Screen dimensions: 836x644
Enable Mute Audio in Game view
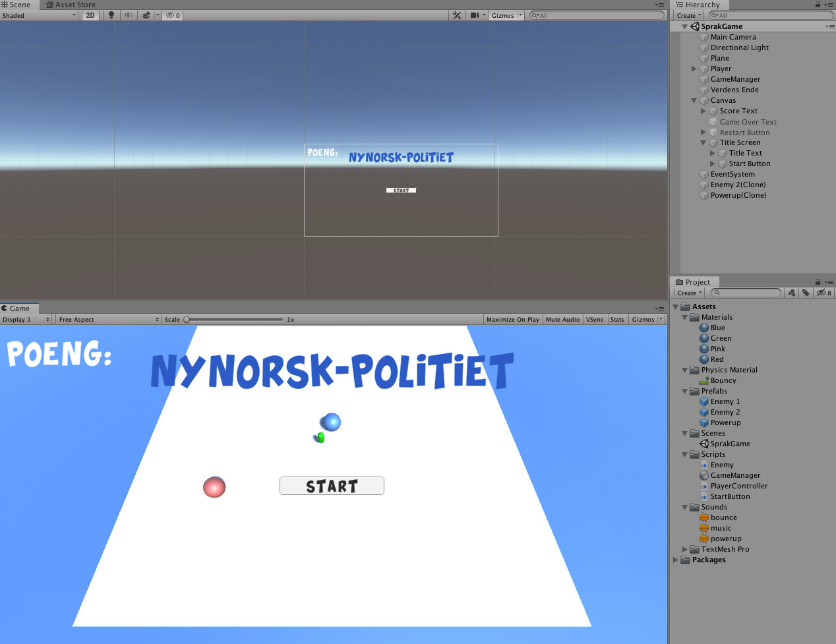(562, 319)
